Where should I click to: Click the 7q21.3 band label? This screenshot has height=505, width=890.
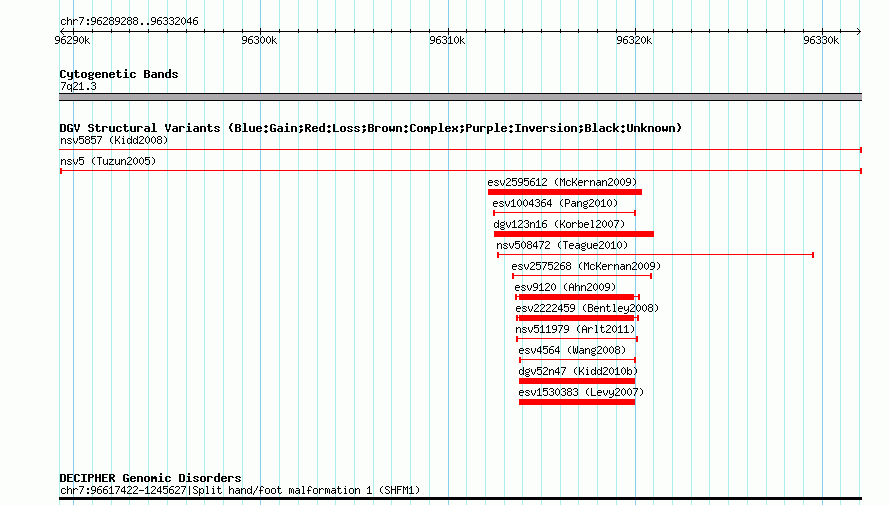coord(78,86)
